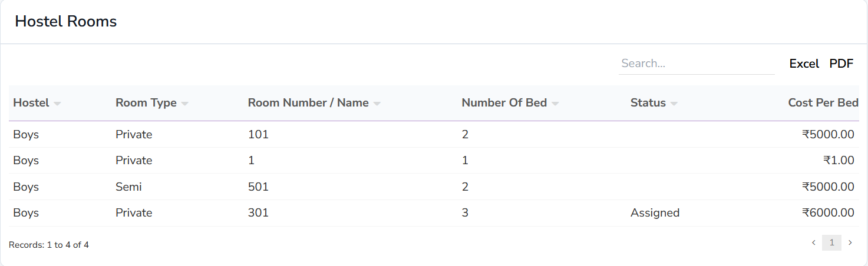
Task: Click Room Number / Name sort arrow
Action: [377, 104]
